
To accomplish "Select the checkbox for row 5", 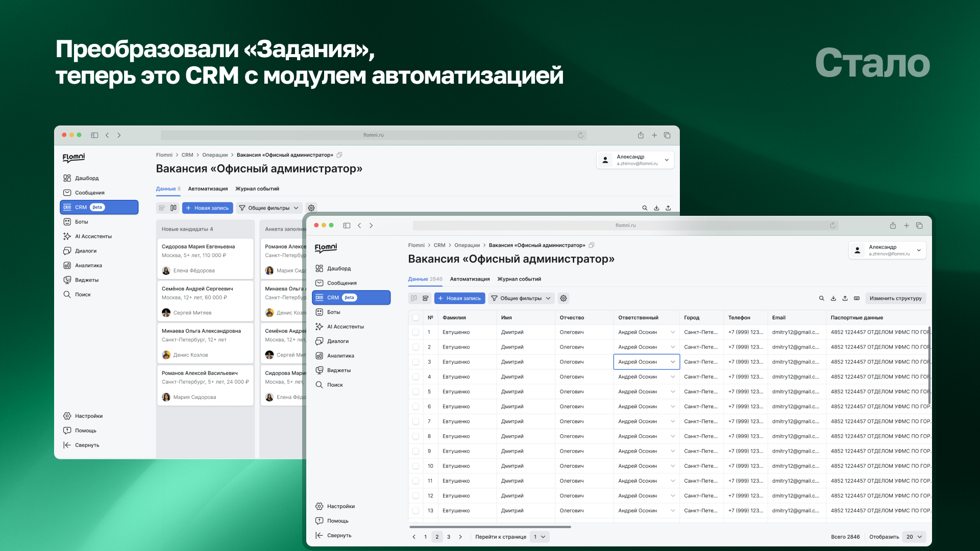I will [416, 391].
